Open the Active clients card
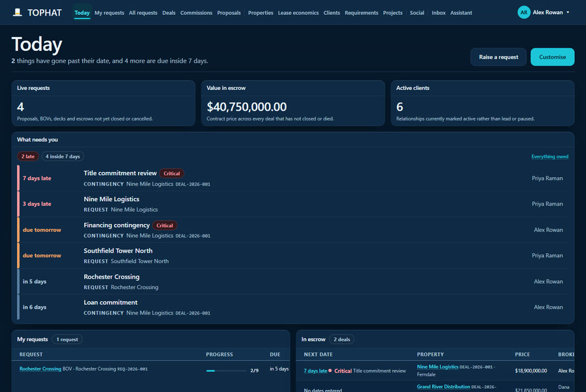 point(482,103)
